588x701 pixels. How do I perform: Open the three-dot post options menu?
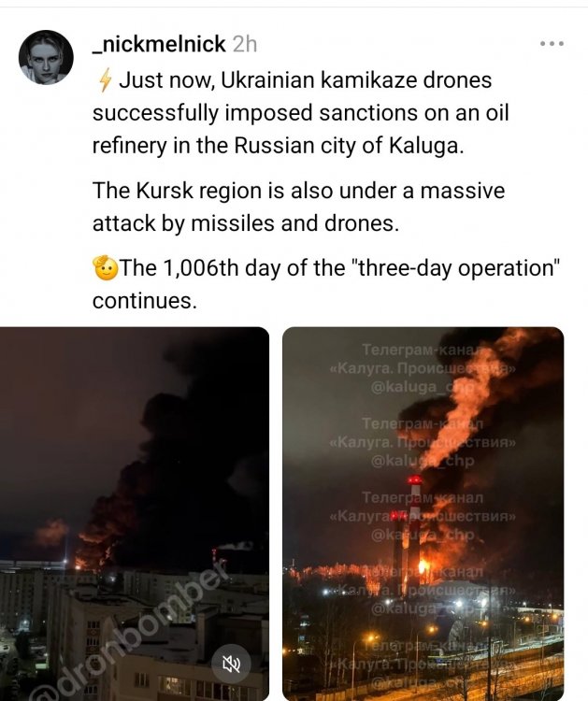click(x=552, y=44)
